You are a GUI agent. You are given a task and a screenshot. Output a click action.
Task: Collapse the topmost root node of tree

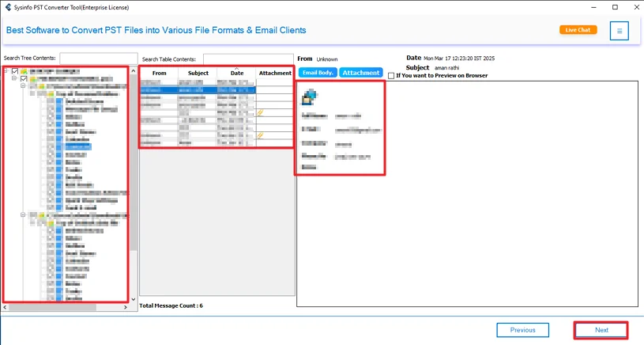tap(6, 71)
